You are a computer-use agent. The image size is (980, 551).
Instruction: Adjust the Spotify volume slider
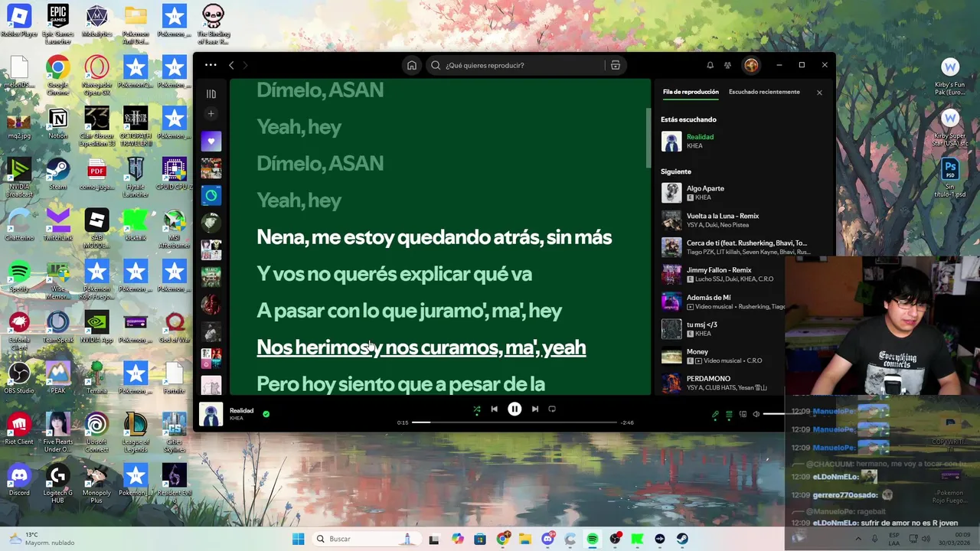click(773, 414)
